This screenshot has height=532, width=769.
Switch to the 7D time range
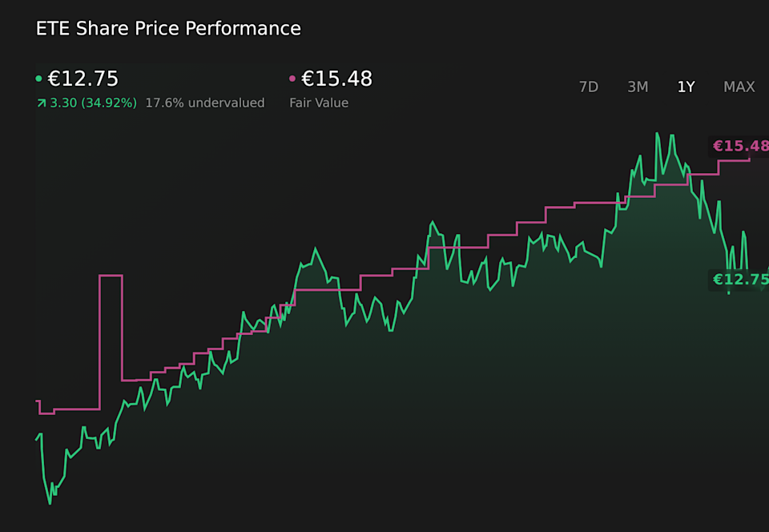pyautogui.click(x=589, y=87)
